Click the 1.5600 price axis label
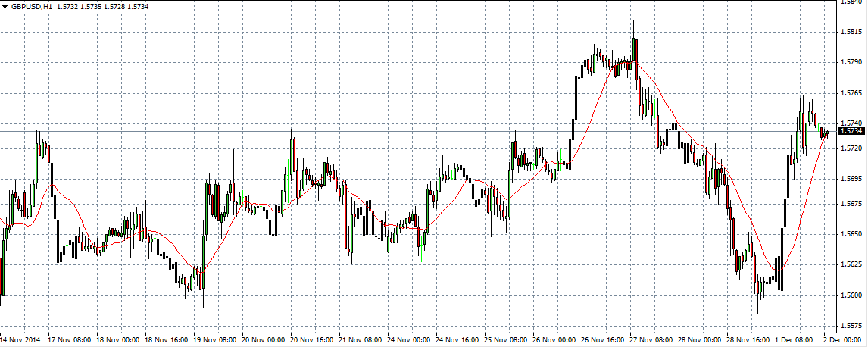This screenshot has height=347, width=868. (x=851, y=295)
